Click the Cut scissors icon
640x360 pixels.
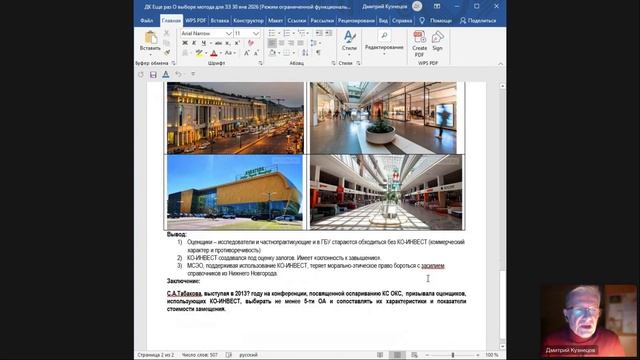pos(167,33)
